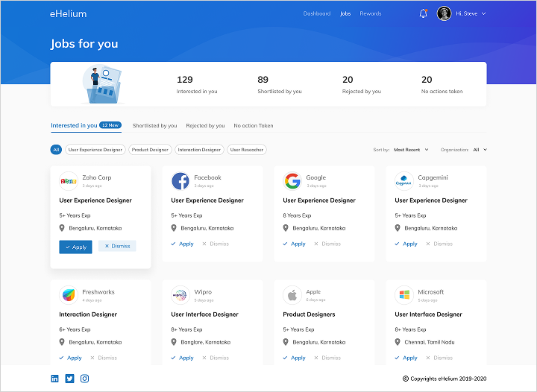Image resolution: width=537 pixels, height=392 pixels.
Task: Click location pin on Google card
Action: click(286, 228)
